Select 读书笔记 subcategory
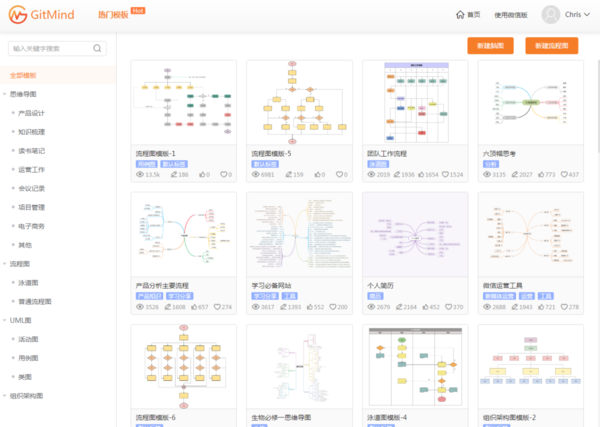 pyautogui.click(x=31, y=151)
